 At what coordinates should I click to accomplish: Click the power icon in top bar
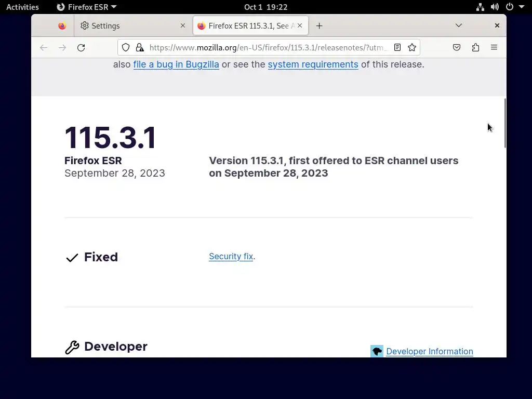510,7
